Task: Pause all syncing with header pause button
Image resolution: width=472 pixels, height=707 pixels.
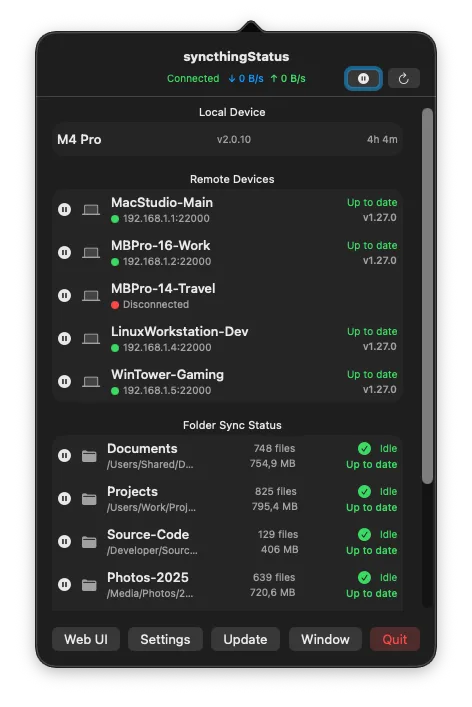Action: click(x=363, y=79)
